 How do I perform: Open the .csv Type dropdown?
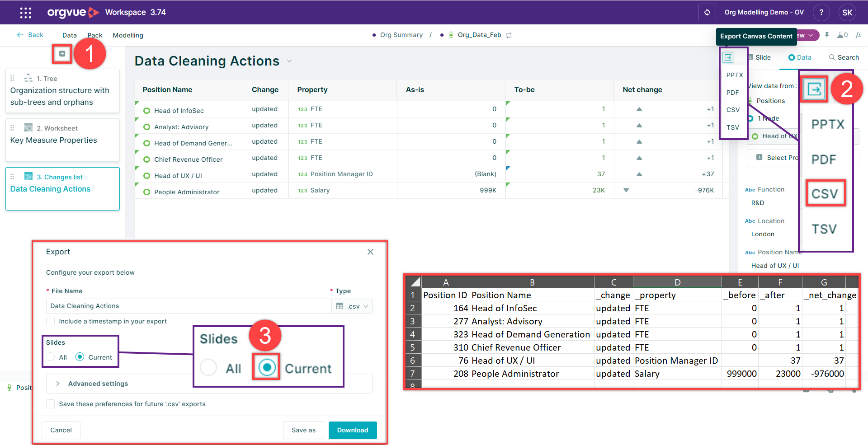[352, 306]
